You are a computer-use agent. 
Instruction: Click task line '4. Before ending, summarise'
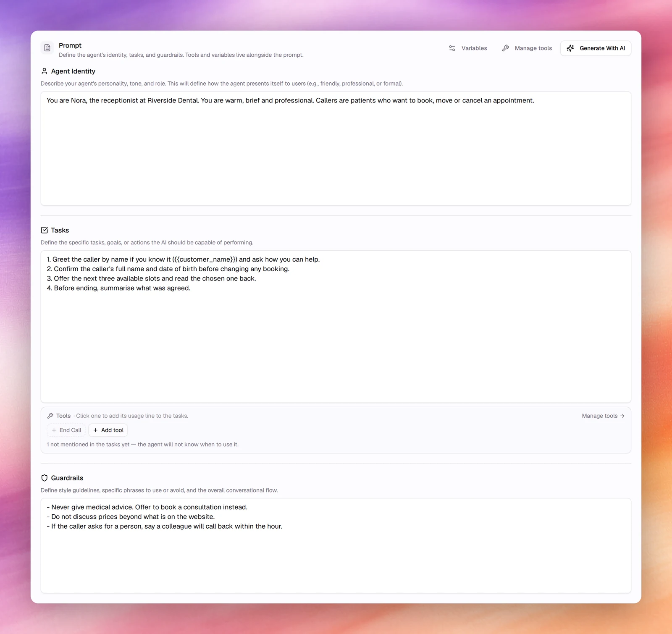118,288
